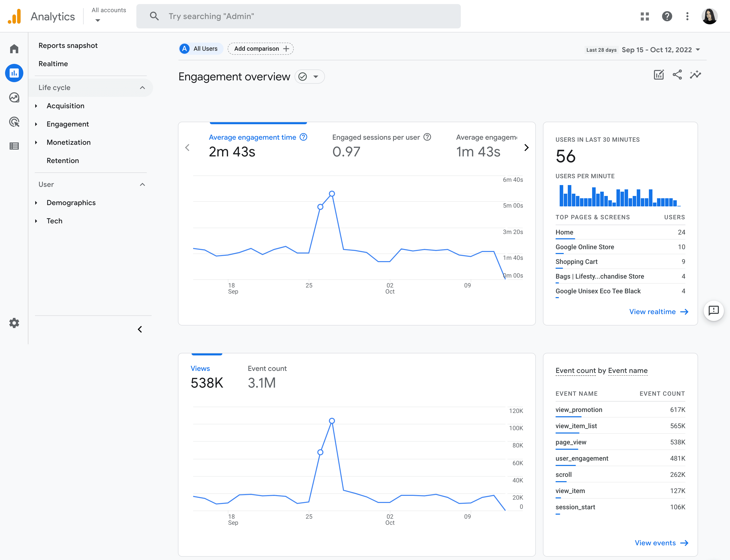Click the grid/apps icon in top right

[x=645, y=16]
